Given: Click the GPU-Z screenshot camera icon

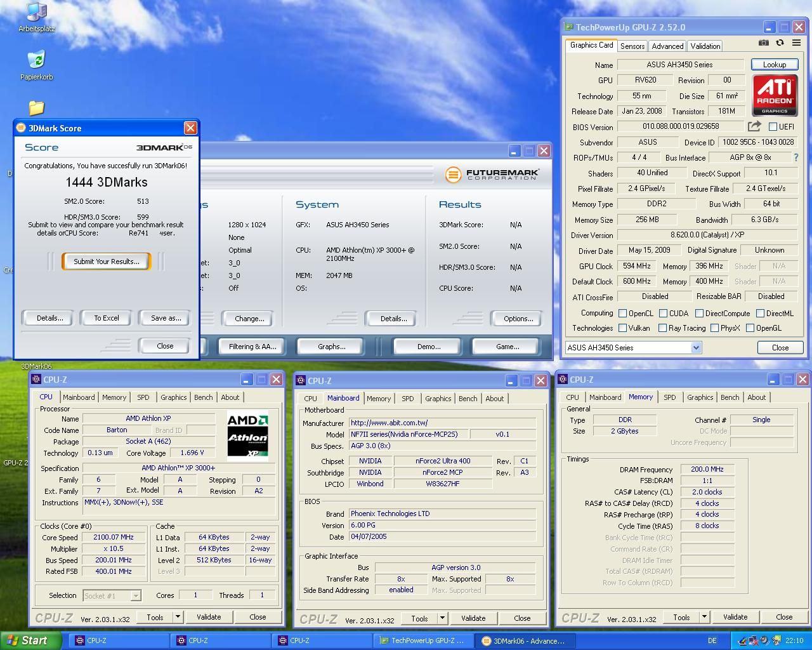Looking at the screenshot, I should coord(764,43).
